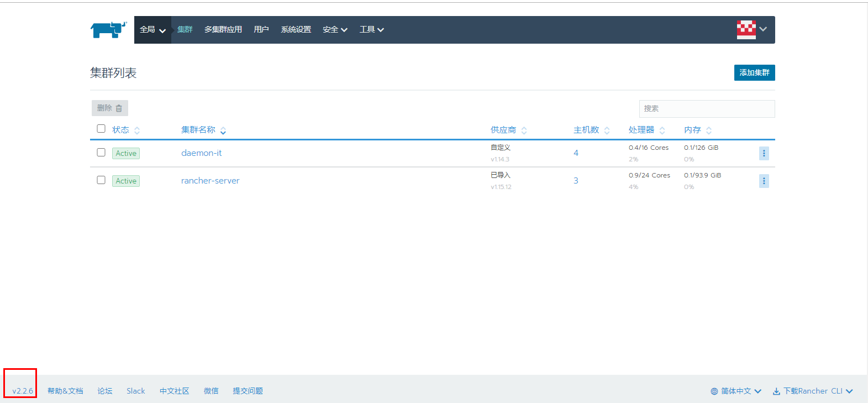Check the rancher-server cluster row
The image size is (868, 403).
pyautogui.click(x=101, y=180)
